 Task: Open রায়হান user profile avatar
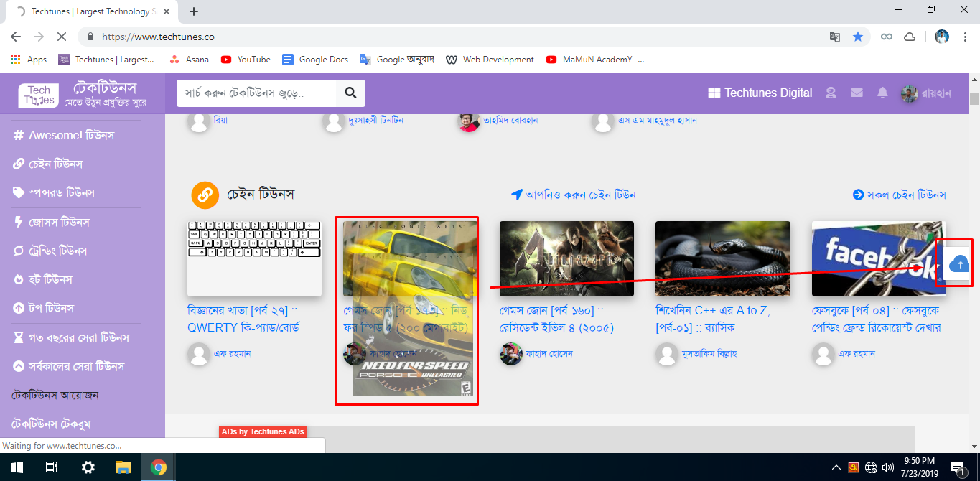coord(910,93)
